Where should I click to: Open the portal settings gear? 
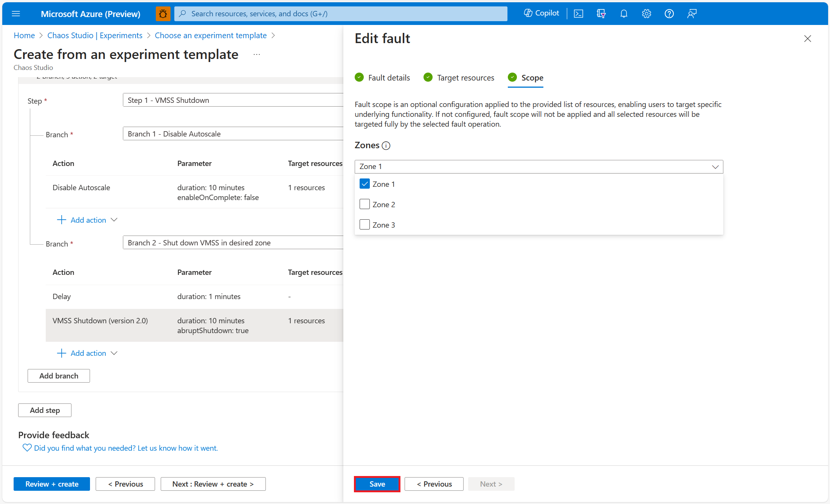point(646,13)
